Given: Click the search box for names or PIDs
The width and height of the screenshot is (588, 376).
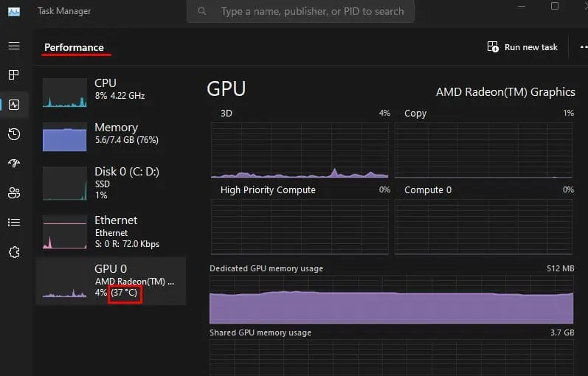Looking at the screenshot, I should pos(300,11).
